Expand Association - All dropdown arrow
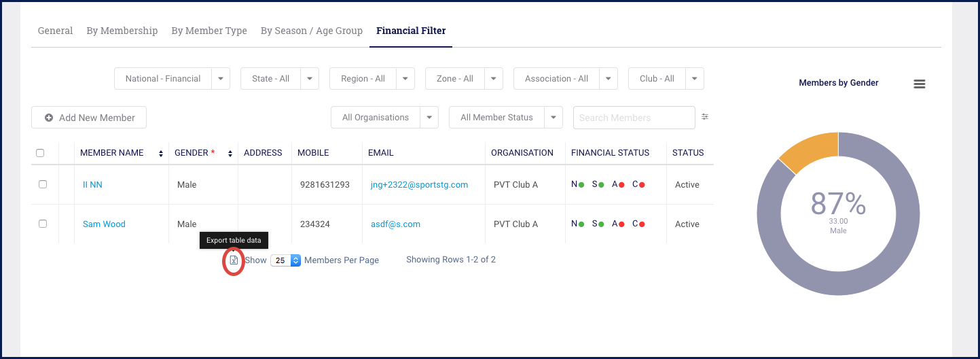The width and height of the screenshot is (980, 359). click(x=609, y=78)
